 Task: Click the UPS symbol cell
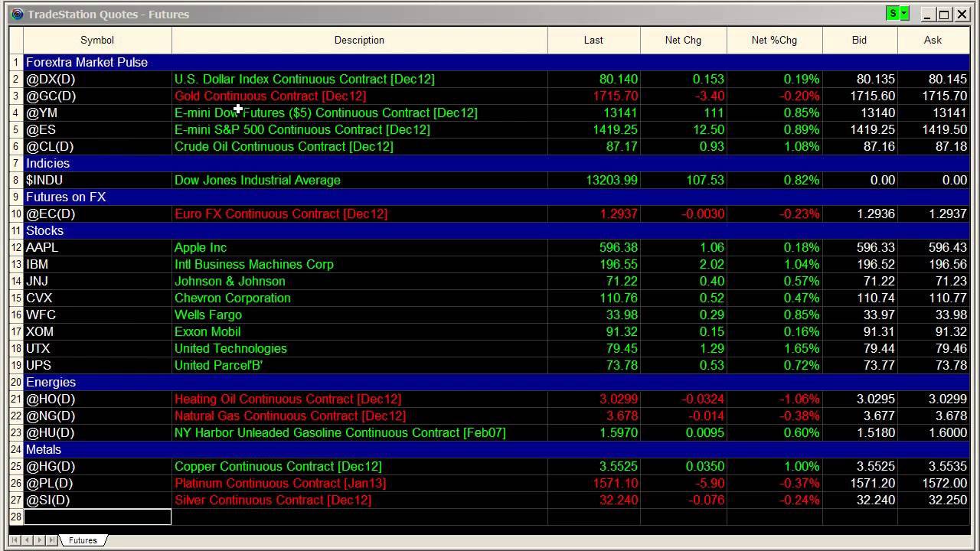(97, 365)
